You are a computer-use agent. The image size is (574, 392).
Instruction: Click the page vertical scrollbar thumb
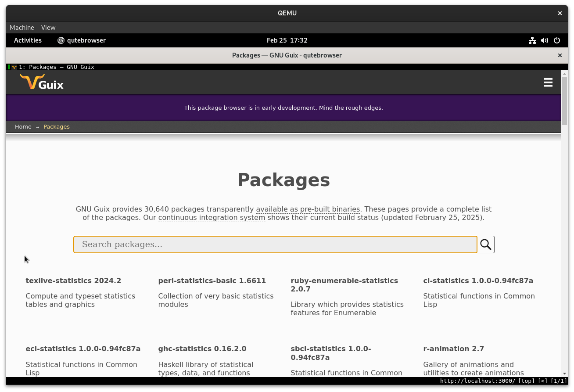coord(564,101)
